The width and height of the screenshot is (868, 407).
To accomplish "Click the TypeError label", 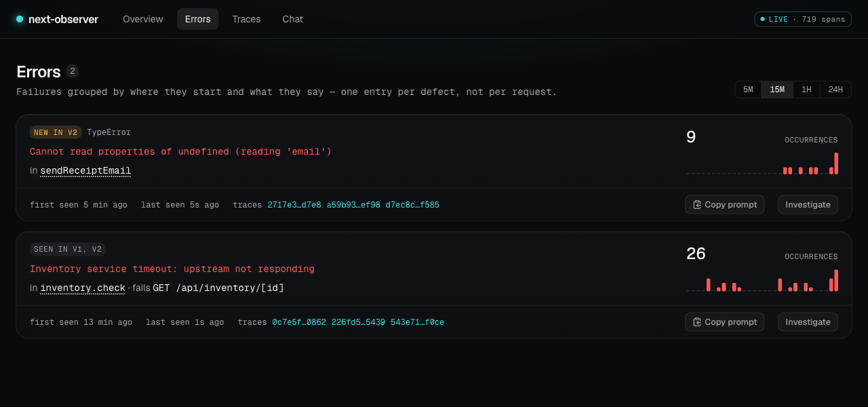I will [109, 132].
